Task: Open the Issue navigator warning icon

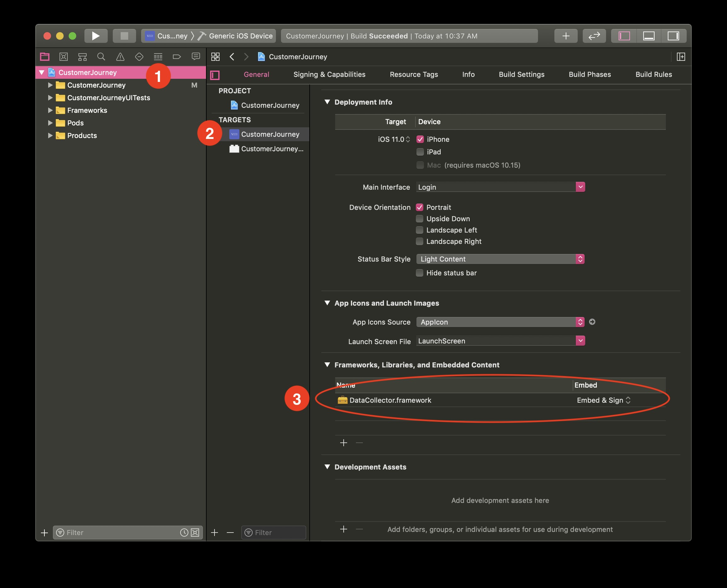Action: point(120,57)
